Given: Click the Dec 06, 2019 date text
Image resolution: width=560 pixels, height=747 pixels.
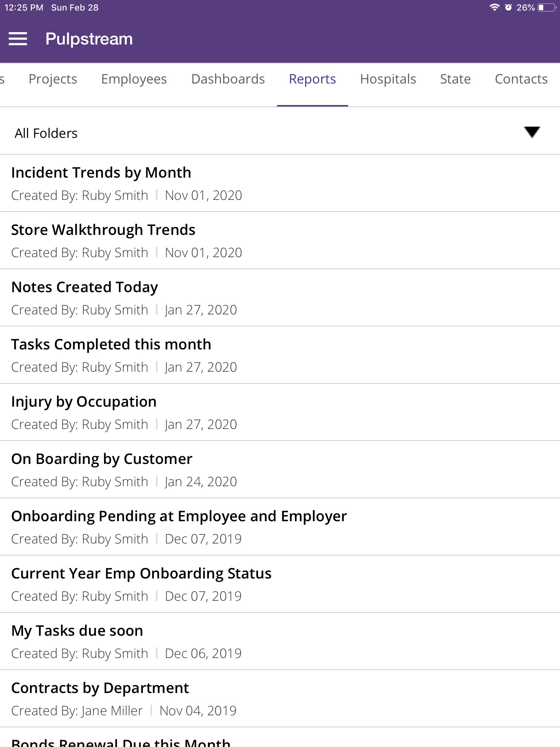Looking at the screenshot, I should 203,654.
